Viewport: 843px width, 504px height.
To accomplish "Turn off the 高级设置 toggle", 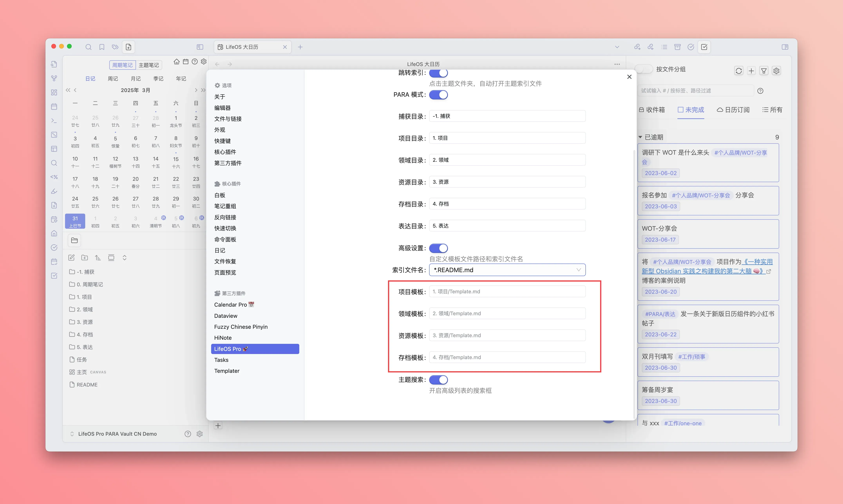I will 438,248.
